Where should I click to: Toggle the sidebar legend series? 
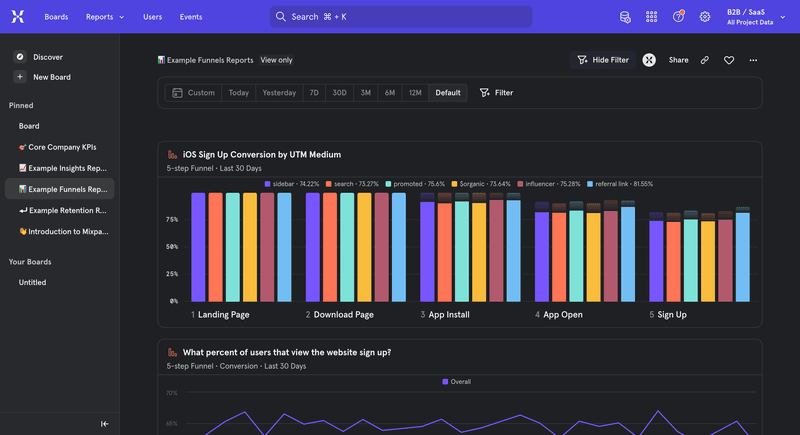tap(292, 184)
